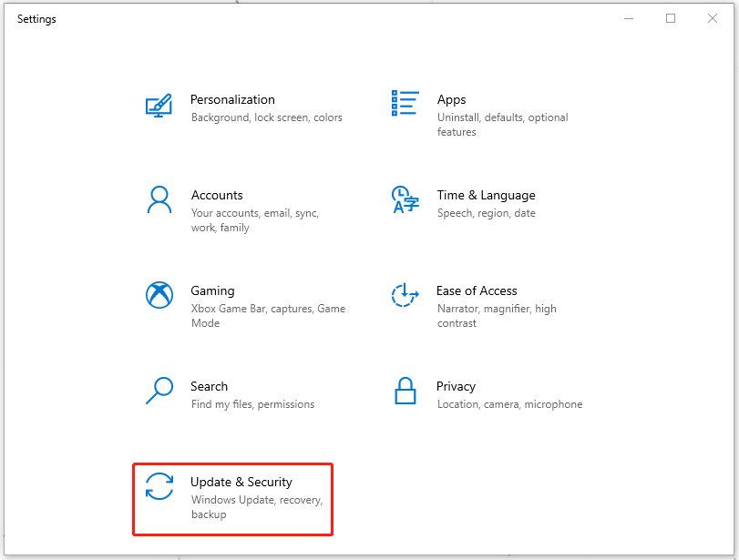The width and height of the screenshot is (739, 560).
Task: Click the Accounts person icon
Action: coord(159,201)
